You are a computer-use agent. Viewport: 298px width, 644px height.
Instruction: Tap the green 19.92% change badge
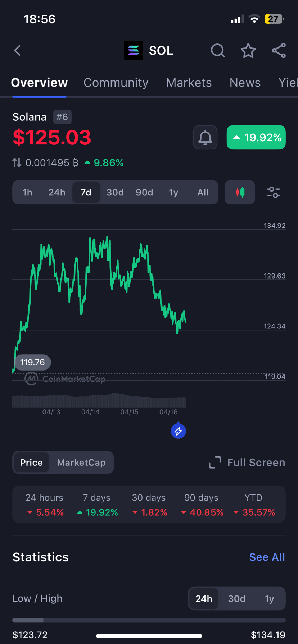click(x=256, y=137)
